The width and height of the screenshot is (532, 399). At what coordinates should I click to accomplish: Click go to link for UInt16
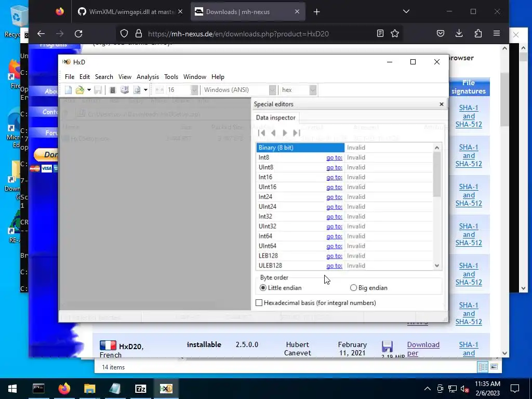click(x=334, y=187)
